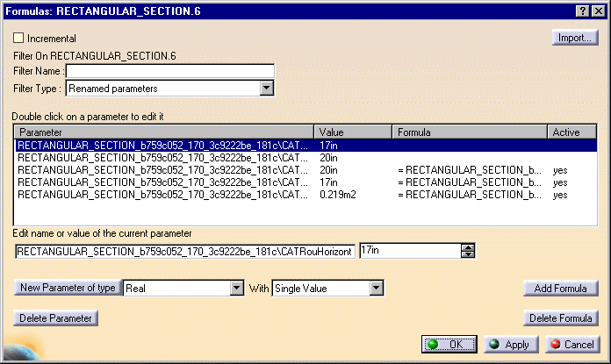Click the parameter name edit field
The width and height of the screenshot is (611, 364).
coord(184,252)
